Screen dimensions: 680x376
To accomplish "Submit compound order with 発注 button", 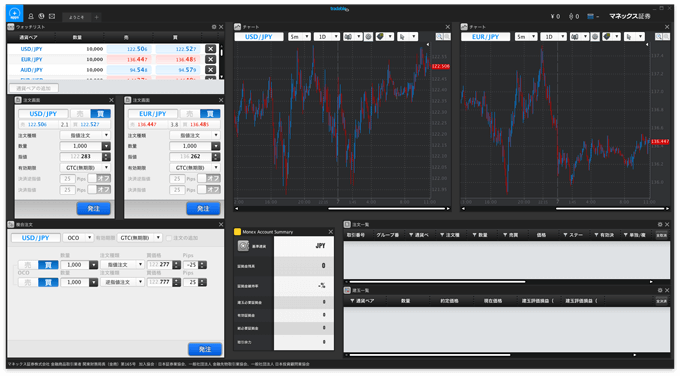I will pos(205,349).
